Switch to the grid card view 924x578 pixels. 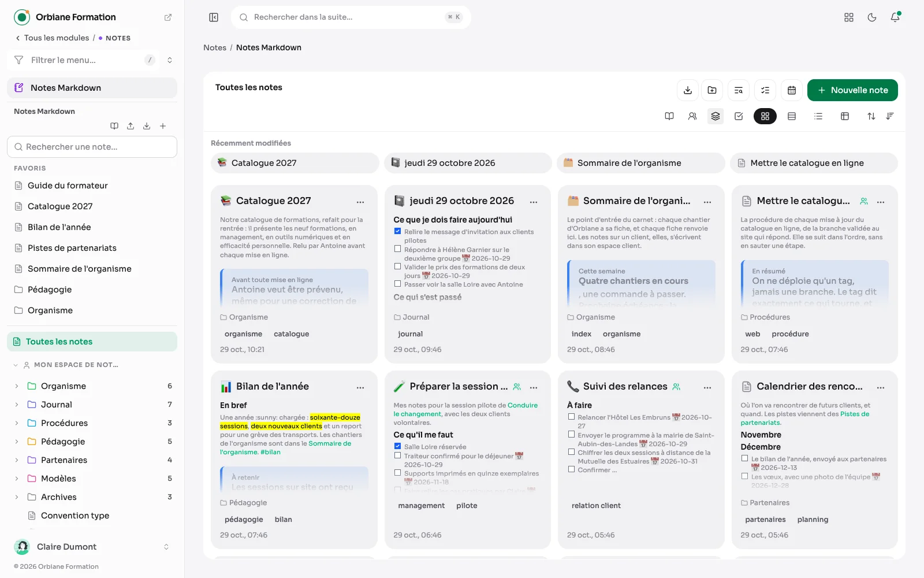click(x=765, y=116)
